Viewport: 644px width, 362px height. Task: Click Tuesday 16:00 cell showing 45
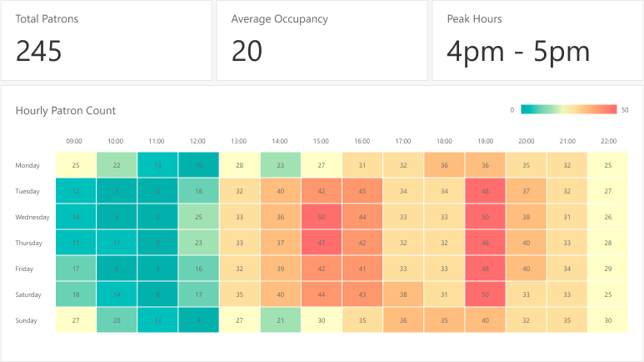pos(362,191)
